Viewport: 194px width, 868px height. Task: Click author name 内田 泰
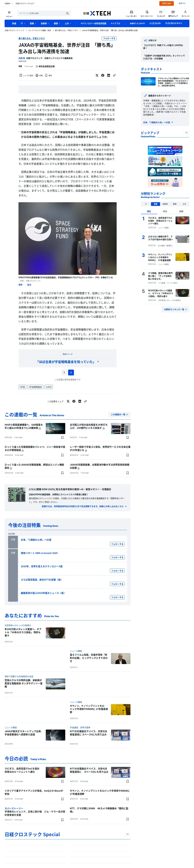(22, 58)
